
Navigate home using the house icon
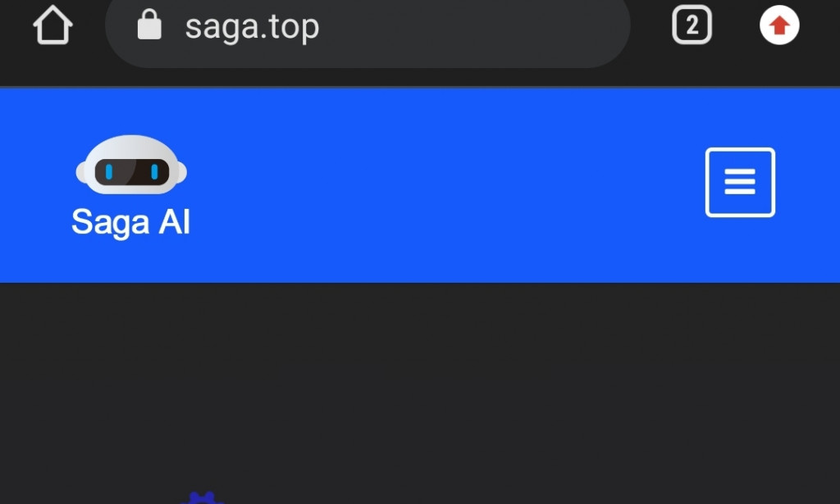[x=52, y=25]
